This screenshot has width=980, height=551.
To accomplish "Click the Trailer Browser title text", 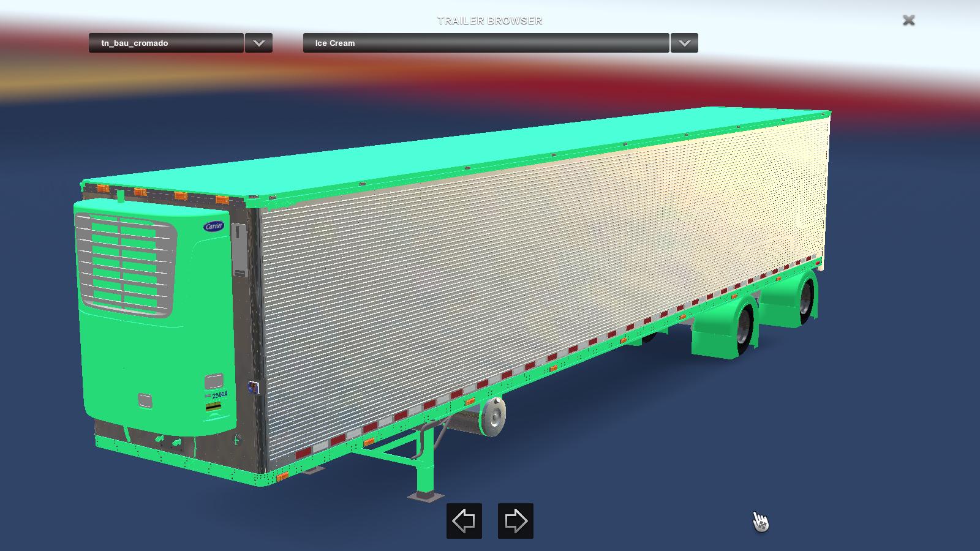I will pos(489,20).
